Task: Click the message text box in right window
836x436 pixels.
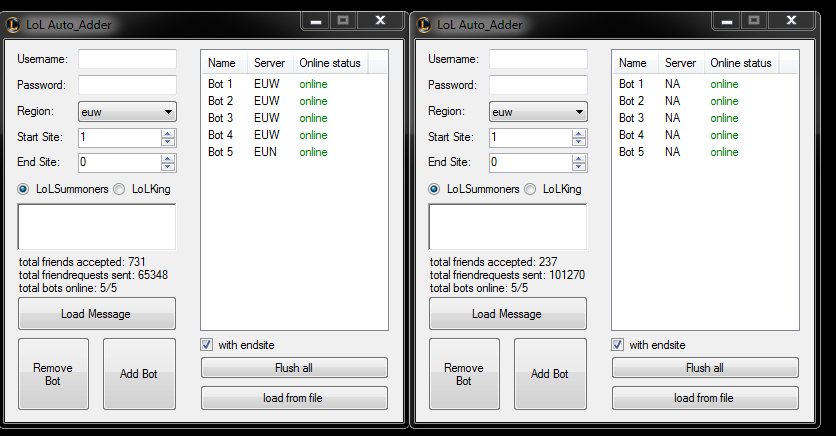Action: point(508,227)
